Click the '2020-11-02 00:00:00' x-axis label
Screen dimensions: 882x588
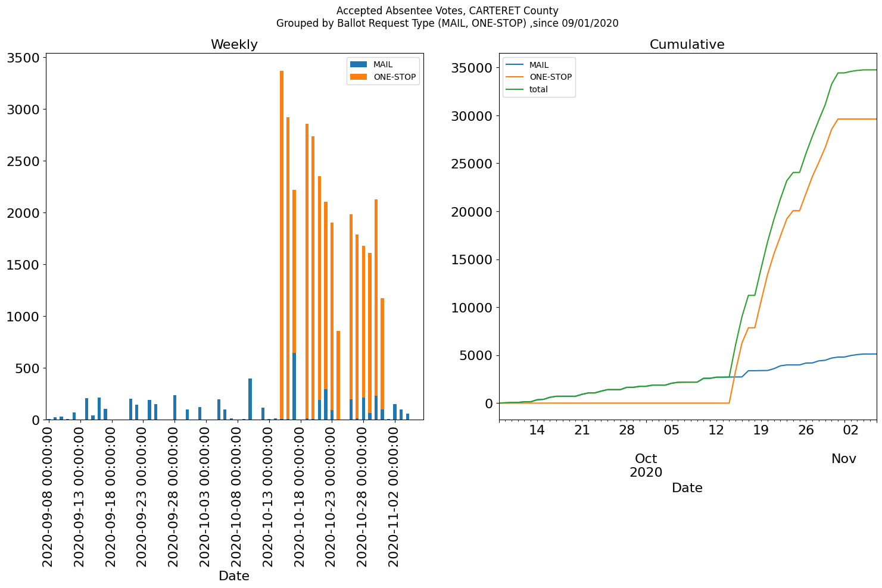[x=393, y=497]
